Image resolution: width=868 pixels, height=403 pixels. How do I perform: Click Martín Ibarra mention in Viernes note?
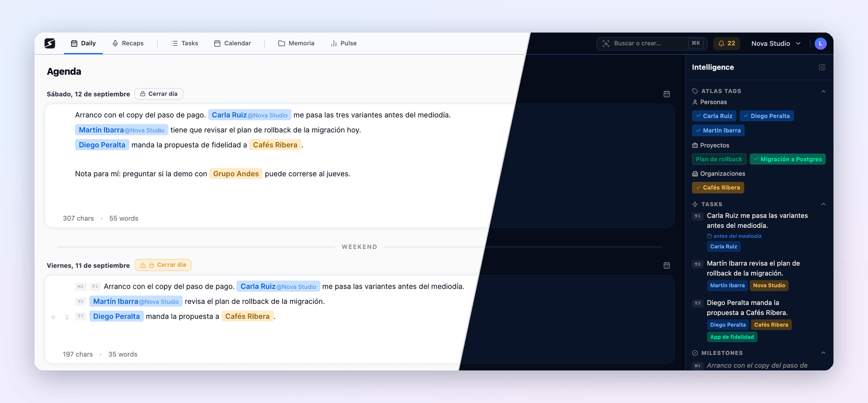click(x=136, y=301)
